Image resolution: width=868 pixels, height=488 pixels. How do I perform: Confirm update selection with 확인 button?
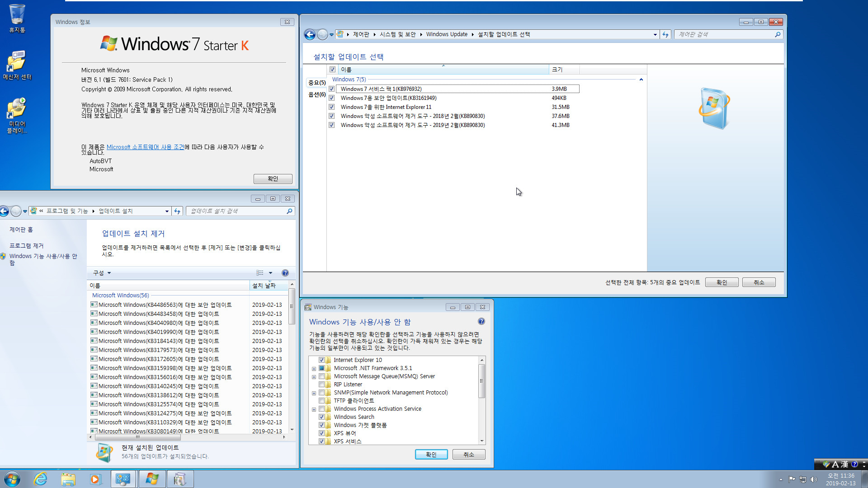(722, 282)
